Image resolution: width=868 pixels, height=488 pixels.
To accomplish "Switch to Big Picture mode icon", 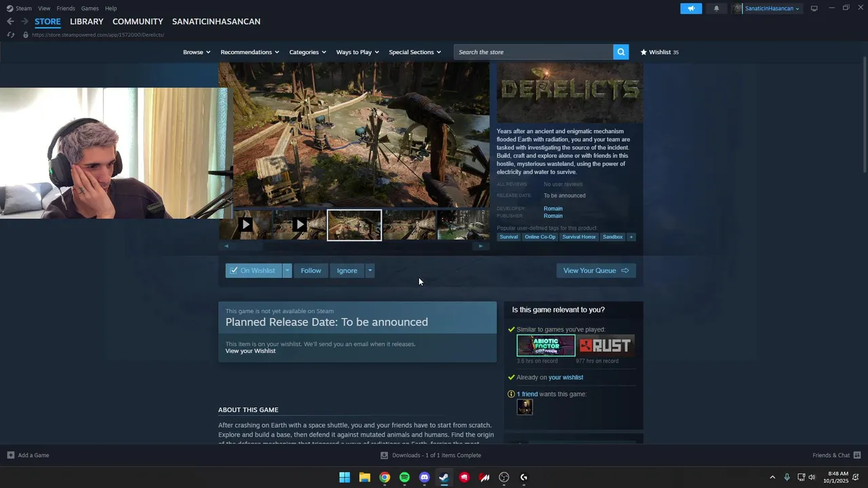I will pyautogui.click(x=814, y=8).
